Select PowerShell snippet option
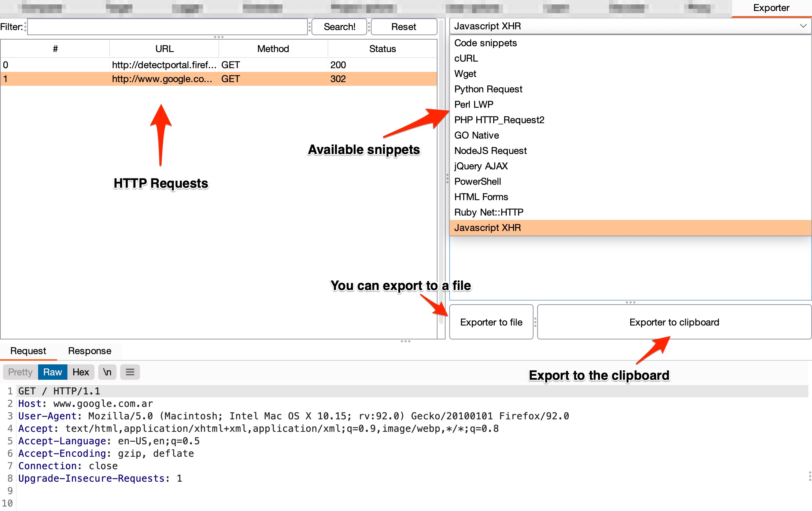The height and width of the screenshot is (511, 812). tap(477, 181)
